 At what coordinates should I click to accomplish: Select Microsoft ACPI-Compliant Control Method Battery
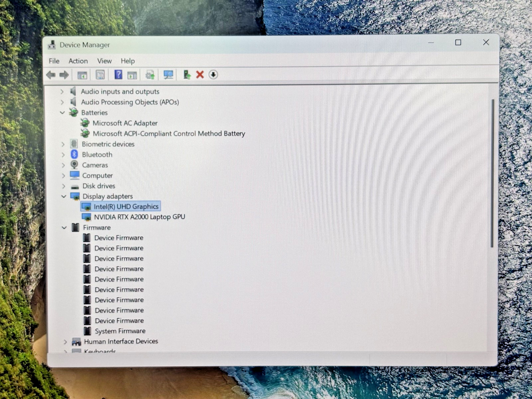tap(169, 133)
